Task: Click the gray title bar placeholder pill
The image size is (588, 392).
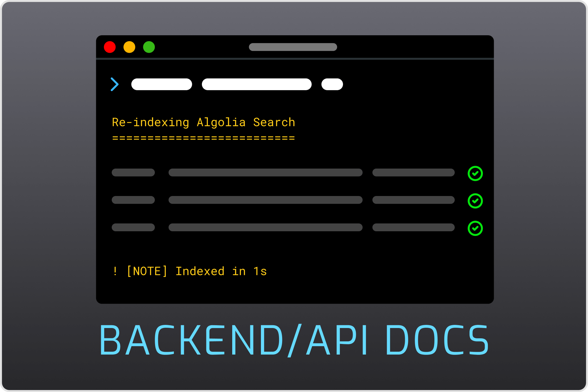Action: pos(293,47)
